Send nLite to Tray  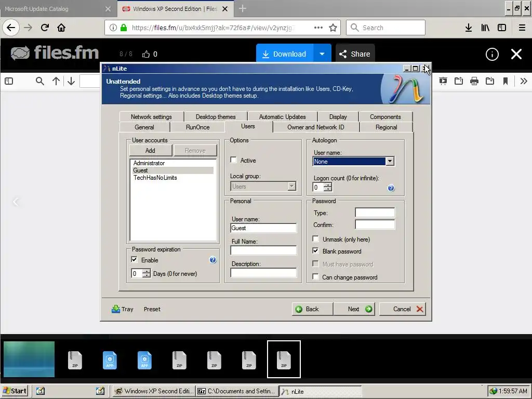click(x=123, y=309)
